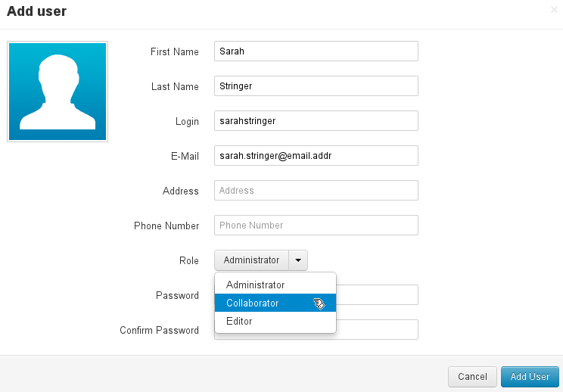563x392 pixels.
Task: Cancel adding the user
Action: [472, 377]
